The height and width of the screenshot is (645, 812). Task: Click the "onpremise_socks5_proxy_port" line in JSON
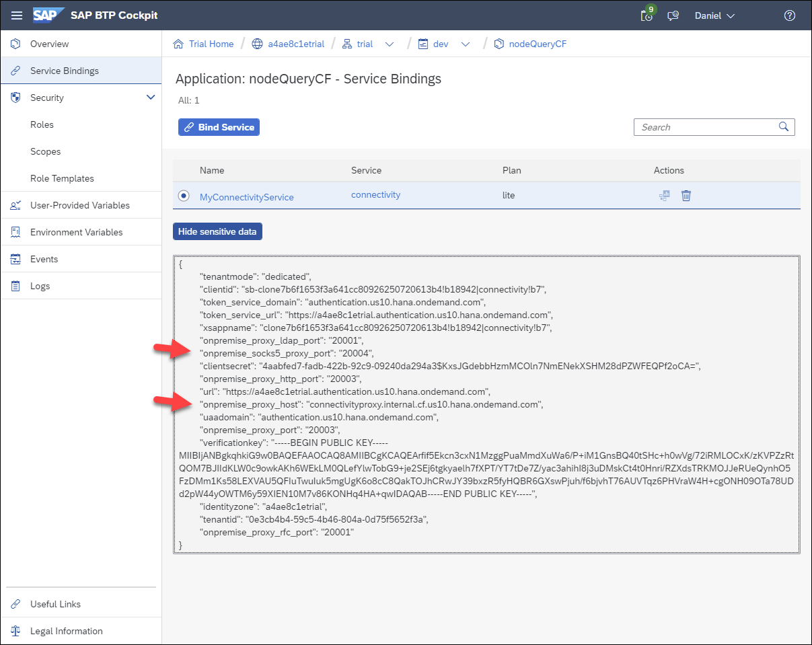coord(287,353)
